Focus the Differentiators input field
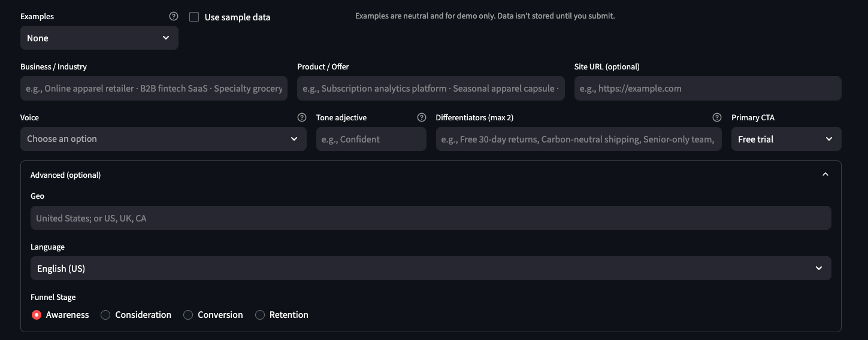 click(x=579, y=139)
